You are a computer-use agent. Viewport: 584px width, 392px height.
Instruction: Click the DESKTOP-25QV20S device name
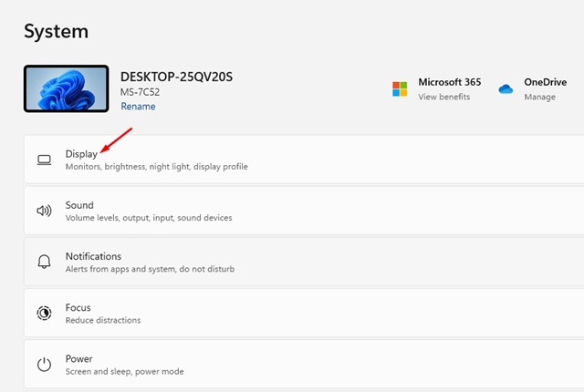176,77
